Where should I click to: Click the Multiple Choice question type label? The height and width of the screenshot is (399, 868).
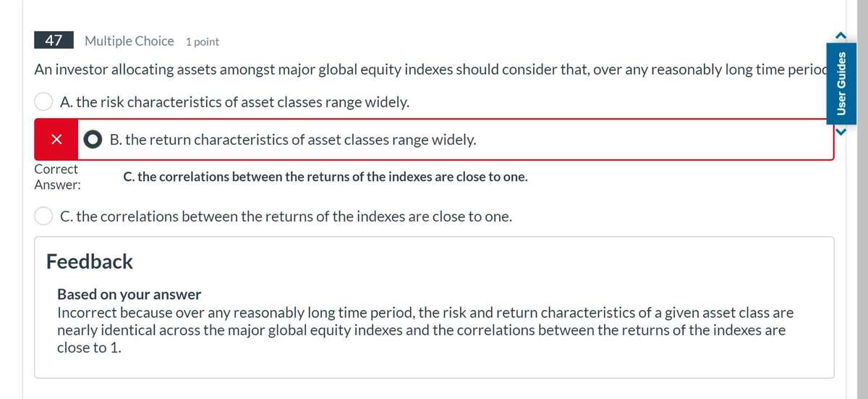129,41
